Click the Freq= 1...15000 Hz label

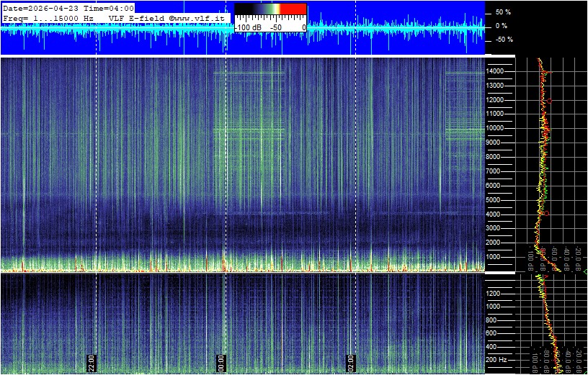point(48,17)
